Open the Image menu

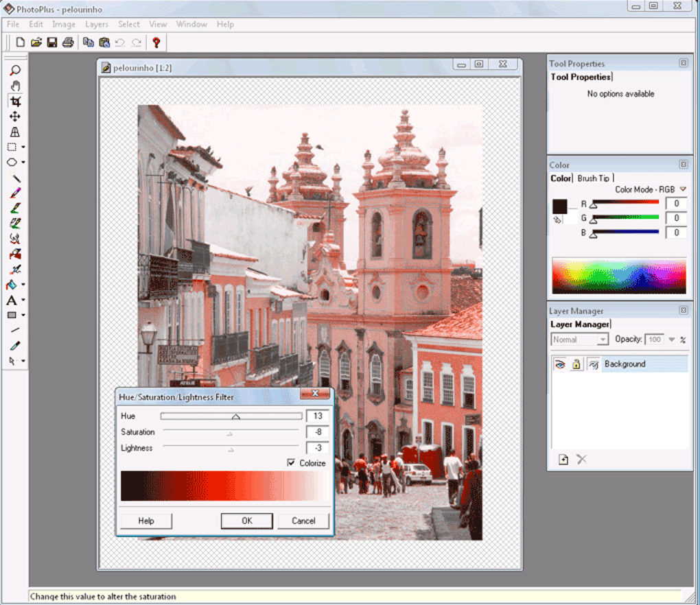pos(64,24)
